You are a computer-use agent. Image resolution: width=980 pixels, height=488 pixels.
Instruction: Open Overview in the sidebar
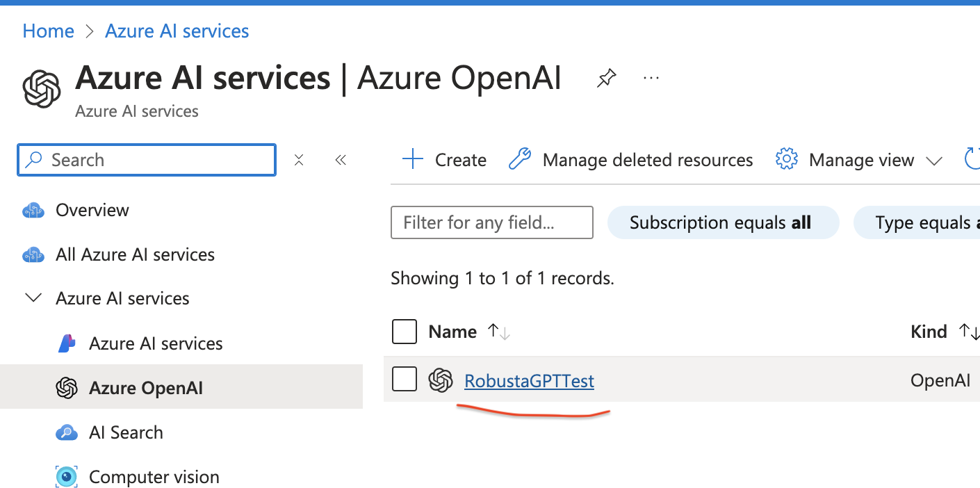tap(92, 210)
